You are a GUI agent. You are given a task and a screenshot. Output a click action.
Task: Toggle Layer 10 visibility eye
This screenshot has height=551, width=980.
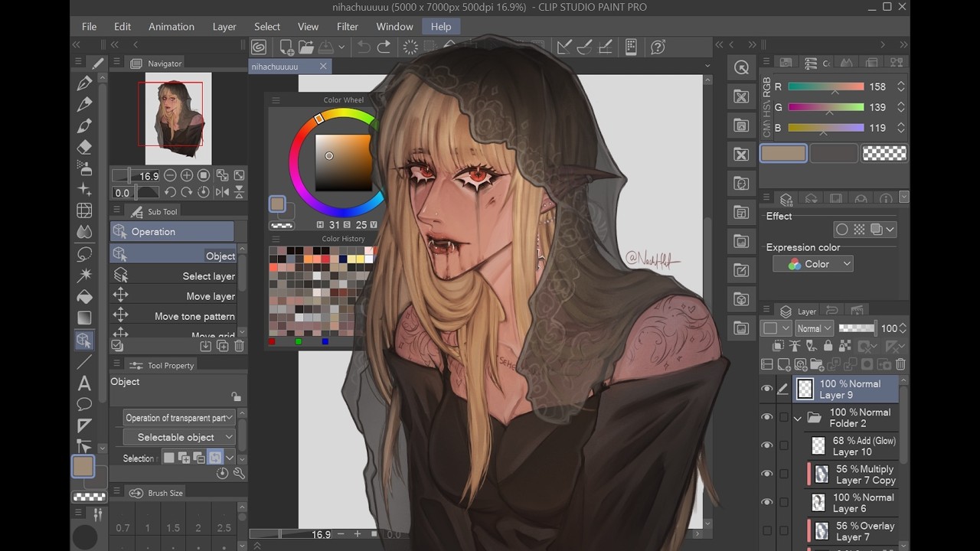click(x=766, y=445)
